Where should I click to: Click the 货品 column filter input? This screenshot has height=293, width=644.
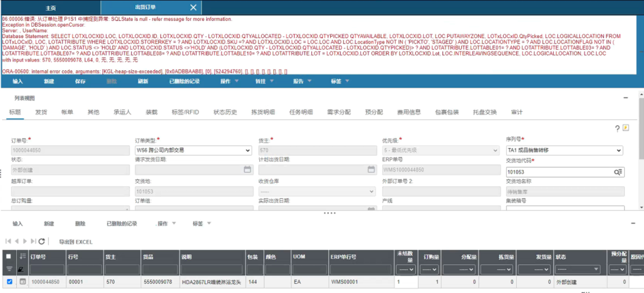pos(160,269)
